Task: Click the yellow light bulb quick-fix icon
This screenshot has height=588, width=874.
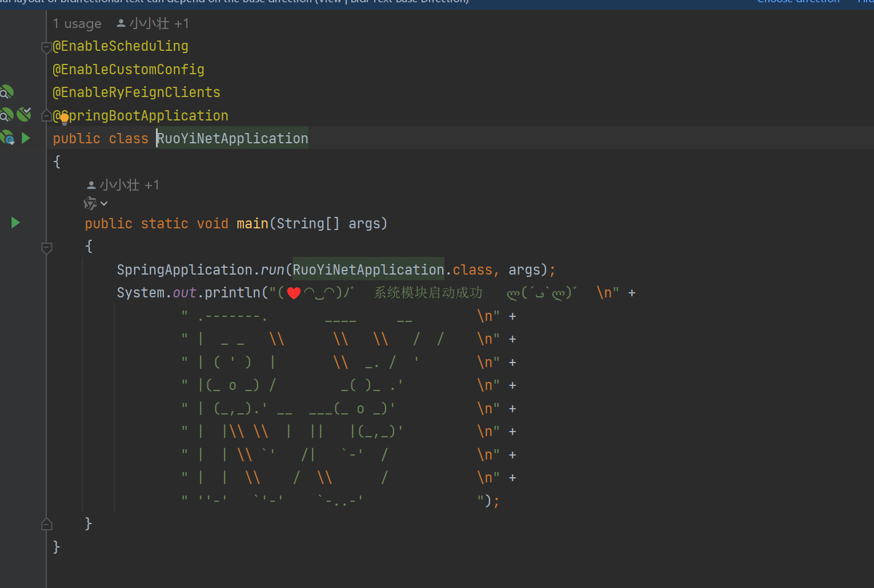Action: click(65, 118)
